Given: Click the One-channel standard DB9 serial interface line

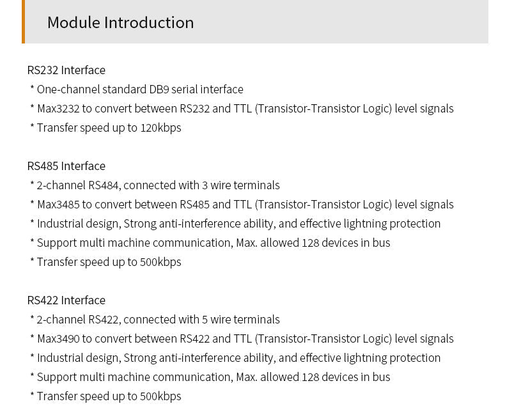Looking at the screenshot, I should (x=137, y=89).
